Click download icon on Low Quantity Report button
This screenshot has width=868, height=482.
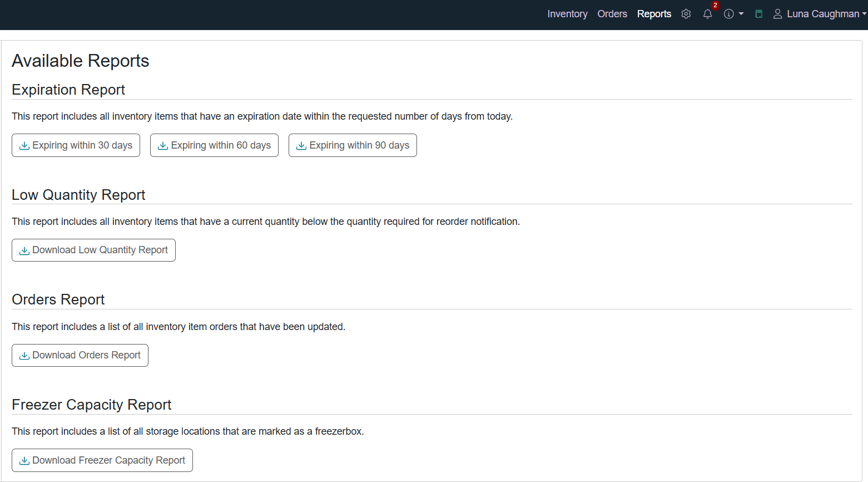point(24,251)
